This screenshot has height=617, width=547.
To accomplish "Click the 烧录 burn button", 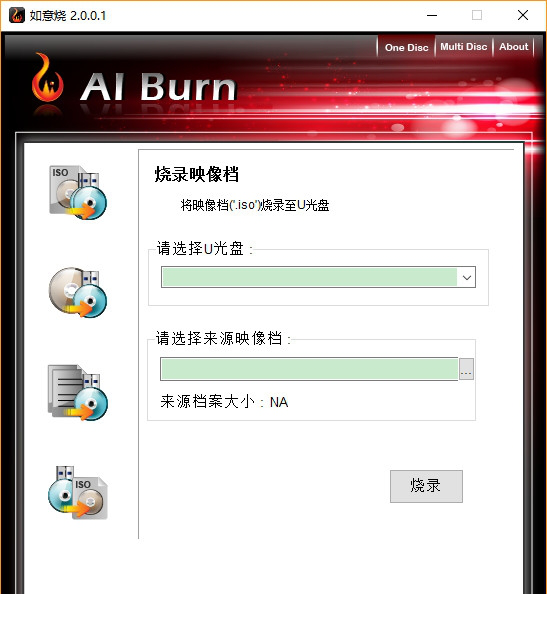I will coord(426,486).
